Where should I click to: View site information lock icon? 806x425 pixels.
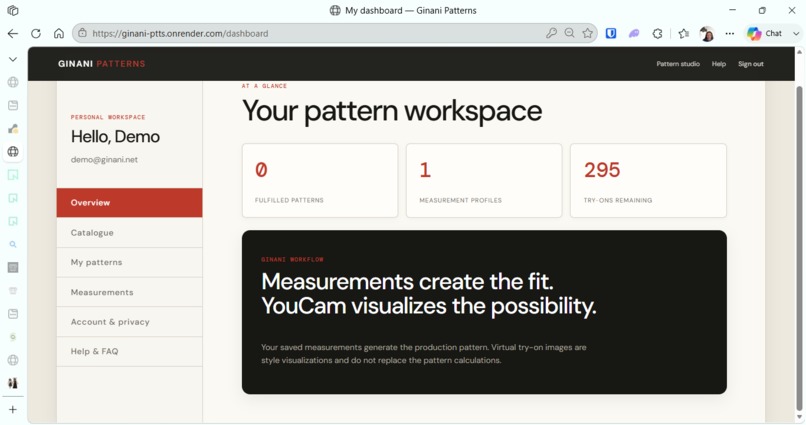[x=82, y=33]
